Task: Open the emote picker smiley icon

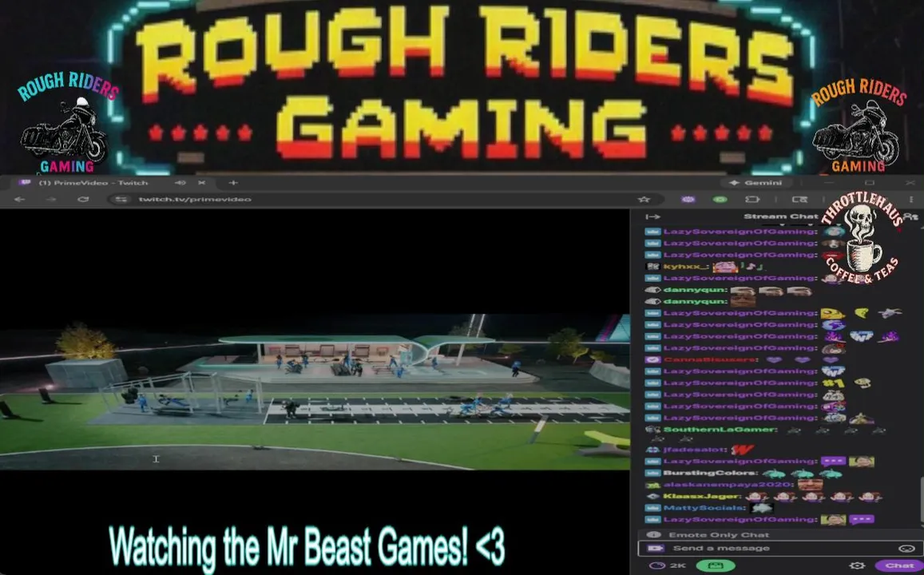Action: click(x=906, y=548)
